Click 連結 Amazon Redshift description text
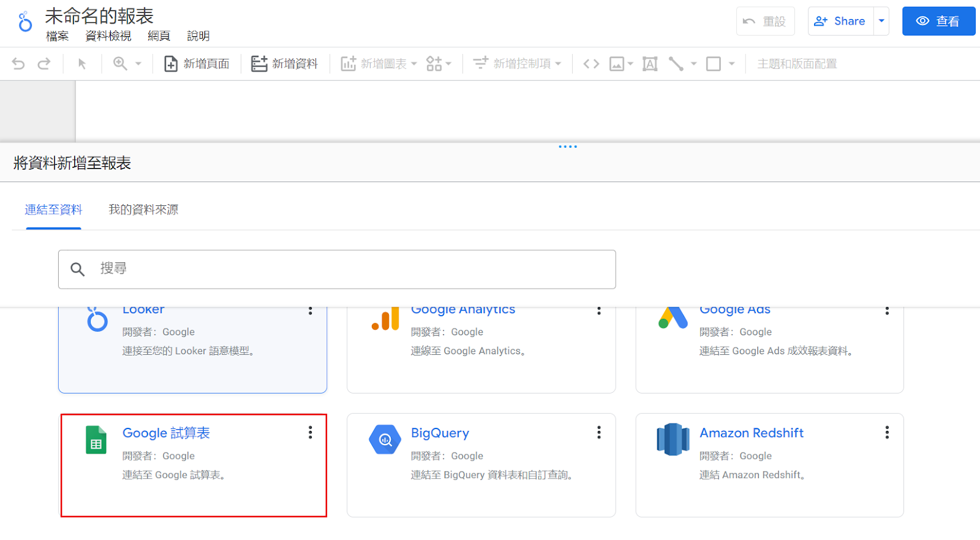980x540 pixels. [753, 475]
